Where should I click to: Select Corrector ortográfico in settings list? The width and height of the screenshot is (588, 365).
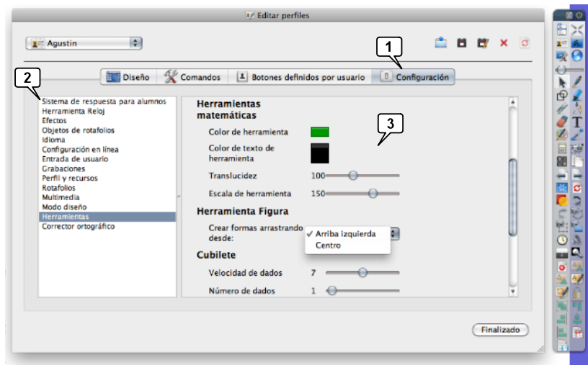click(78, 226)
